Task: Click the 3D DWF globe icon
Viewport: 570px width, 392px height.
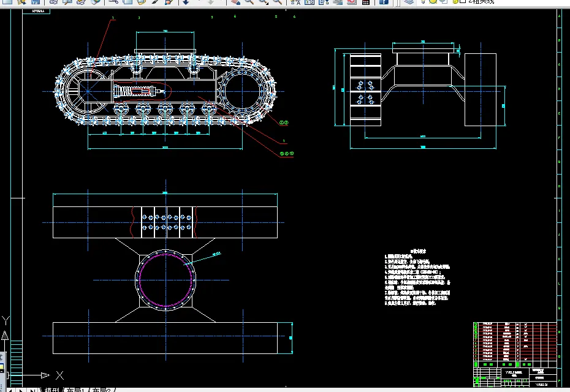Action: pos(95,1)
